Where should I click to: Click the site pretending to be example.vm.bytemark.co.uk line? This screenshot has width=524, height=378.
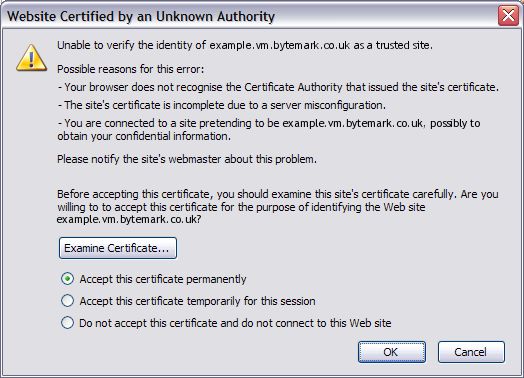click(269, 123)
